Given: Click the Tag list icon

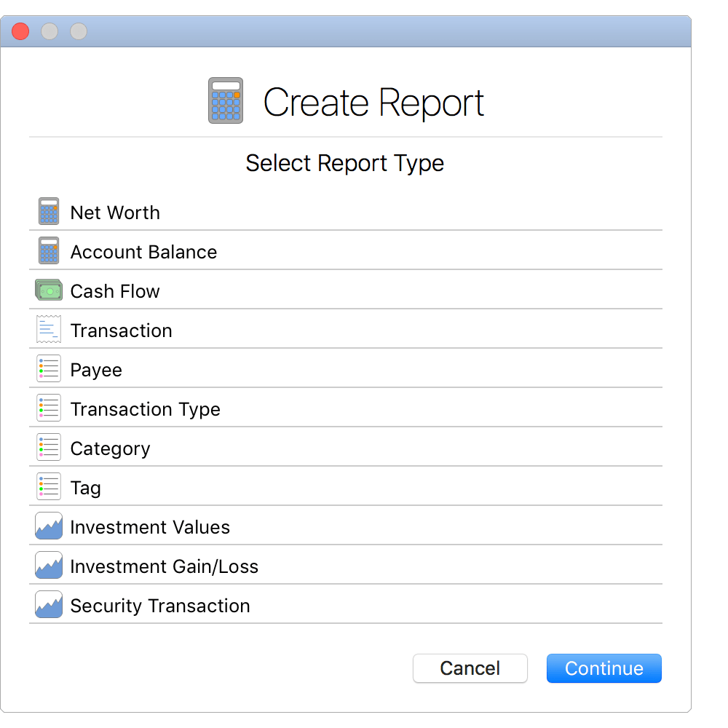Looking at the screenshot, I should click(48, 486).
